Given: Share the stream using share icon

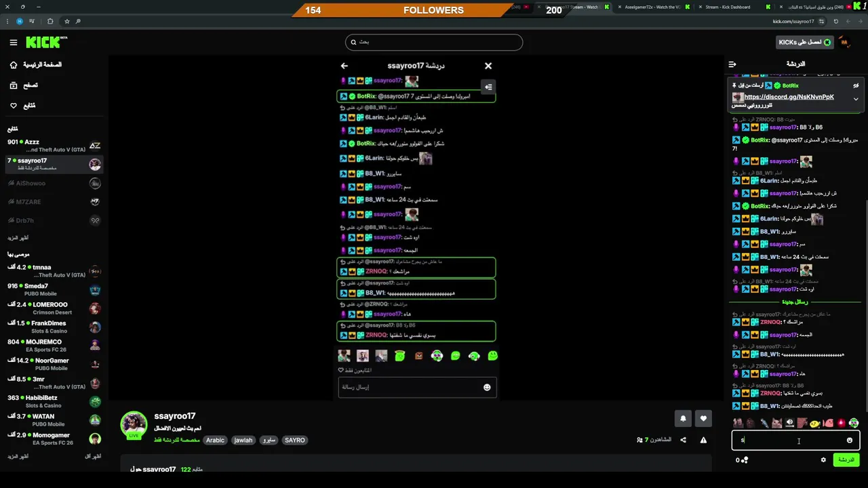Looking at the screenshot, I should pos(683,440).
